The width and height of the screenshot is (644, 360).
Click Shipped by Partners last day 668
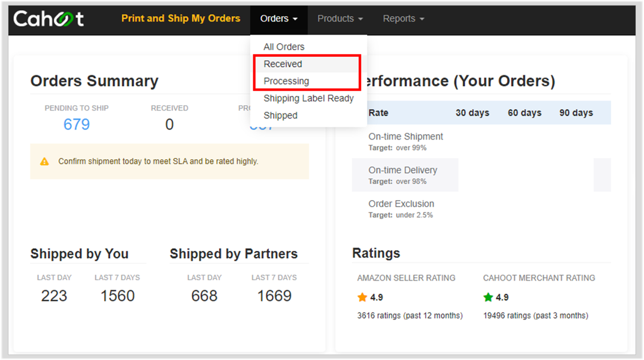[204, 296]
